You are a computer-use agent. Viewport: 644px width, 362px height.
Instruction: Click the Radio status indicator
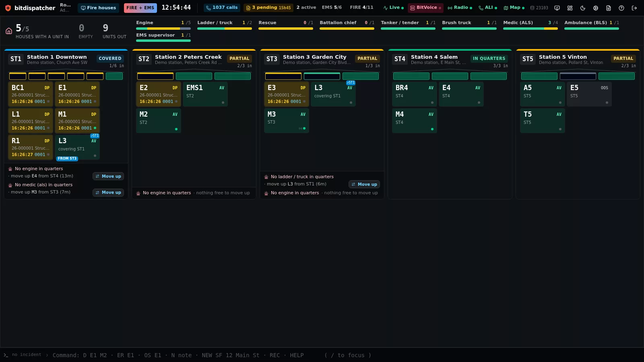pyautogui.click(x=460, y=8)
